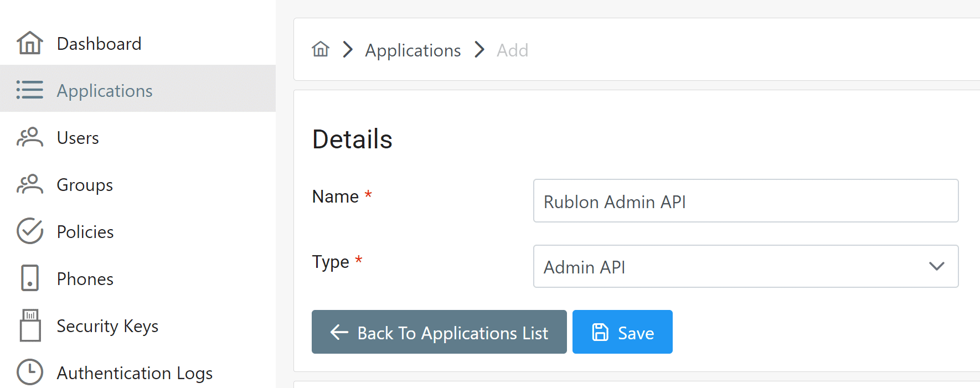Click the Users people icon
This screenshot has height=388, width=980.
click(x=30, y=137)
